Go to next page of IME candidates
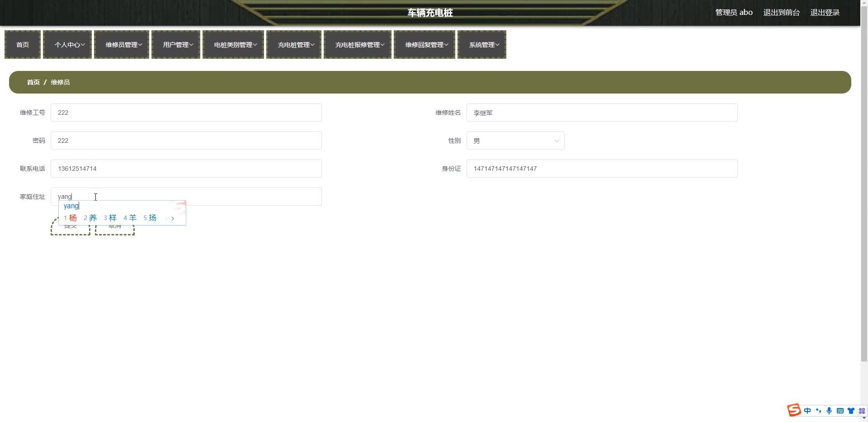 tap(173, 218)
